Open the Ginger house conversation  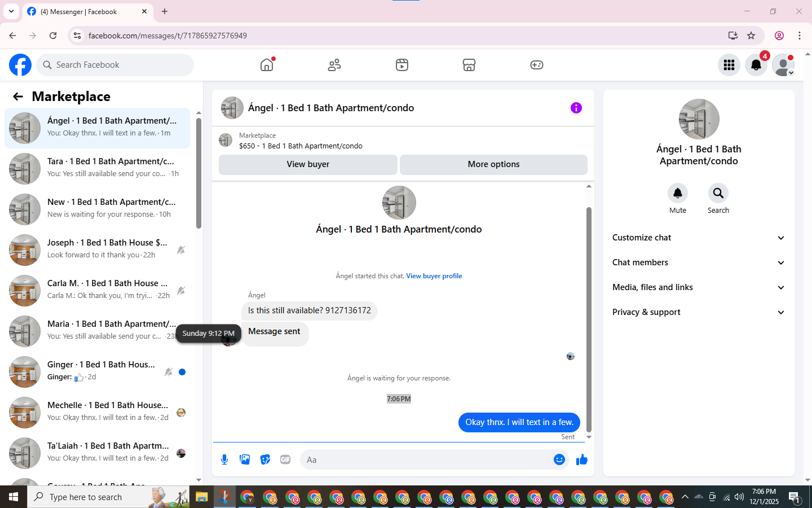[97, 372]
